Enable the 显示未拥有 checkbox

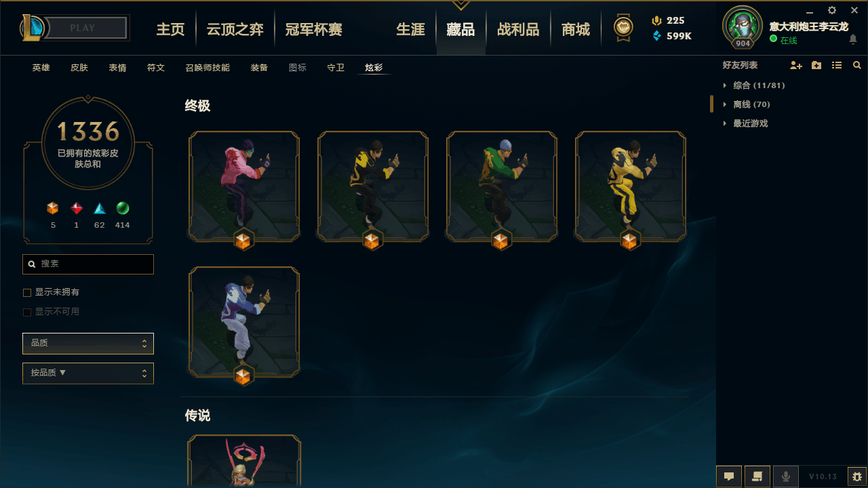[27, 293]
